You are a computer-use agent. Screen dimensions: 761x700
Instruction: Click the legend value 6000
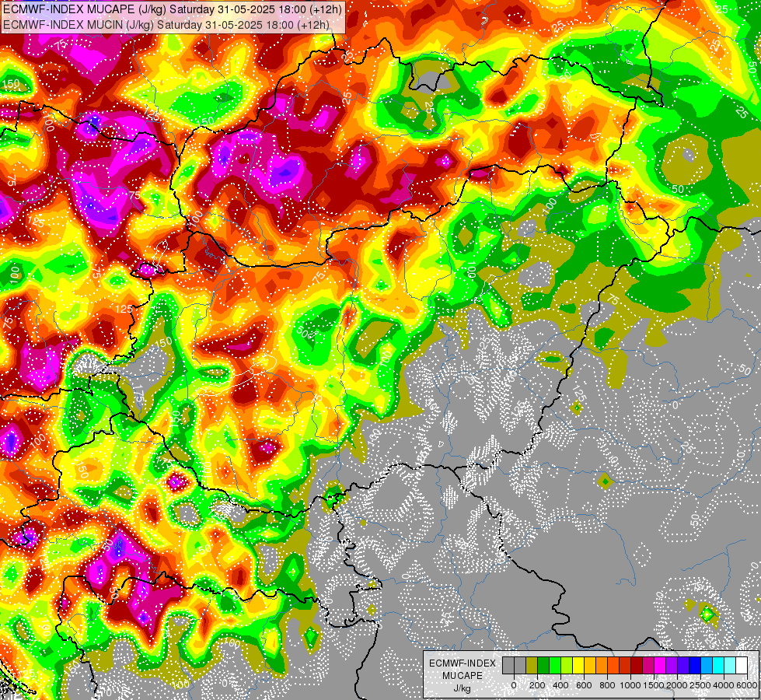tap(748, 685)
